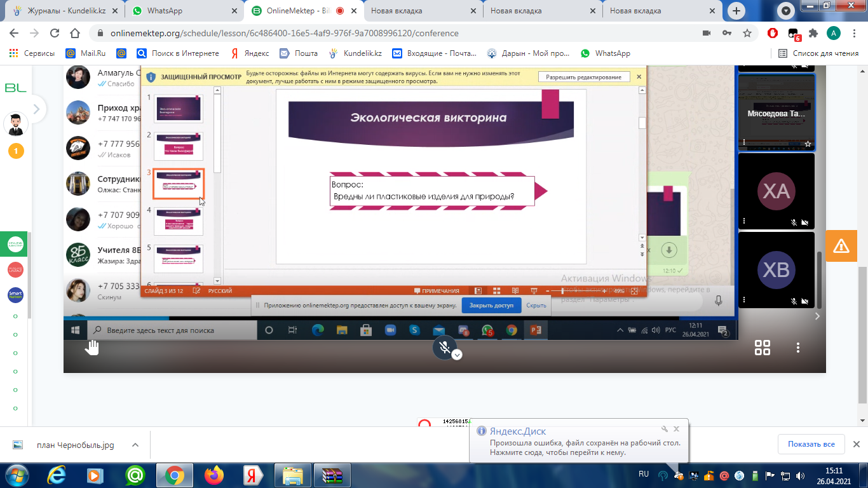Open the Smart Nation sidebar icon
Viewport: 868px width, 488px height.
(x=15, y=295)
